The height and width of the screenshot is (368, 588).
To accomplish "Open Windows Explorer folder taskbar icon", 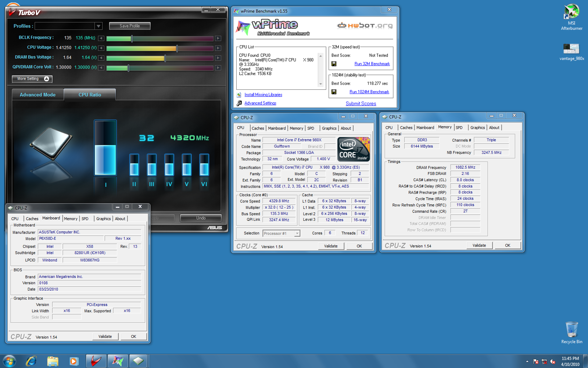I will (53, 361).
